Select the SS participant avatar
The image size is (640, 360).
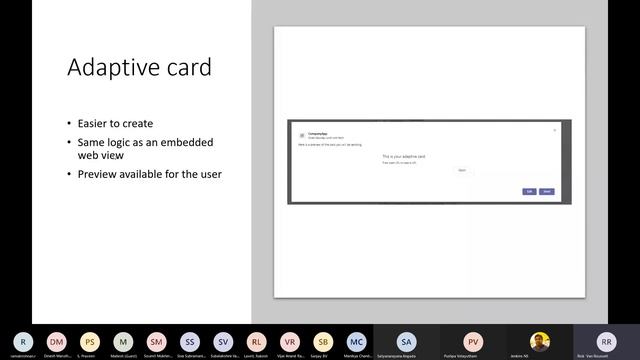pos(190,342)
